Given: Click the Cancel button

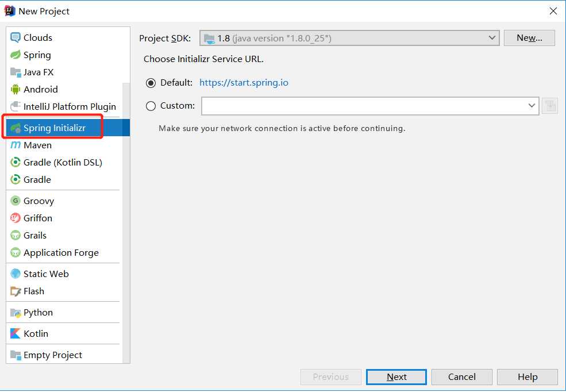Looking at the screenshot, I should 461,377.
